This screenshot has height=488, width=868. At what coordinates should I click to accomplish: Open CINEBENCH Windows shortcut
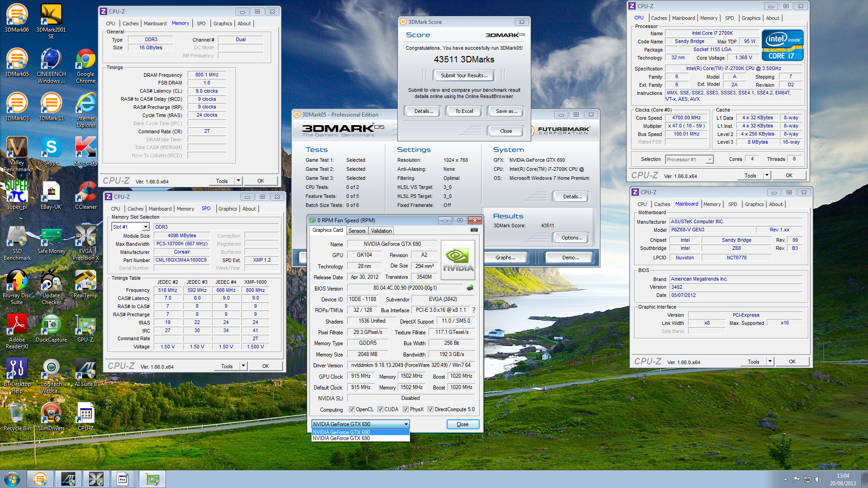[x=51, y=66]
